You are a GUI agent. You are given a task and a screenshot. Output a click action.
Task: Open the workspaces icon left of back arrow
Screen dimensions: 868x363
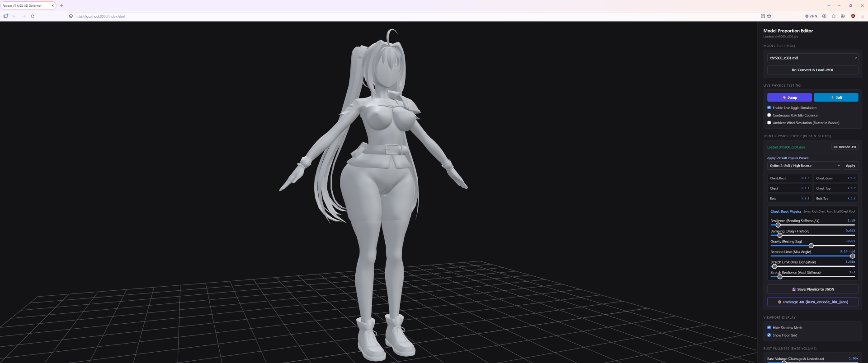6,16
